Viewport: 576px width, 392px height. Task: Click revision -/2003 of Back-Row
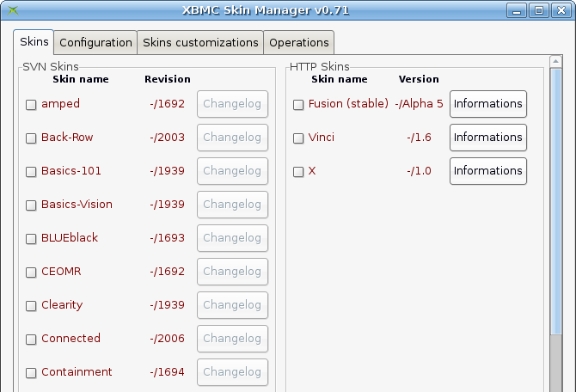click(x=167, y=138)
